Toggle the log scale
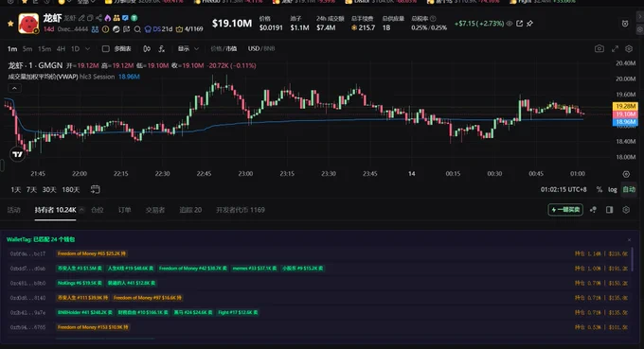The image size is (644, 349). [x=613, y=189]
